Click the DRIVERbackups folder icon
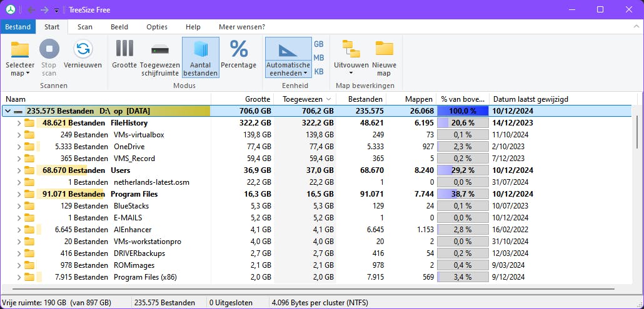The height and width of the screenshot is (309, 644). pyautogui.click(x=29, y=253)
